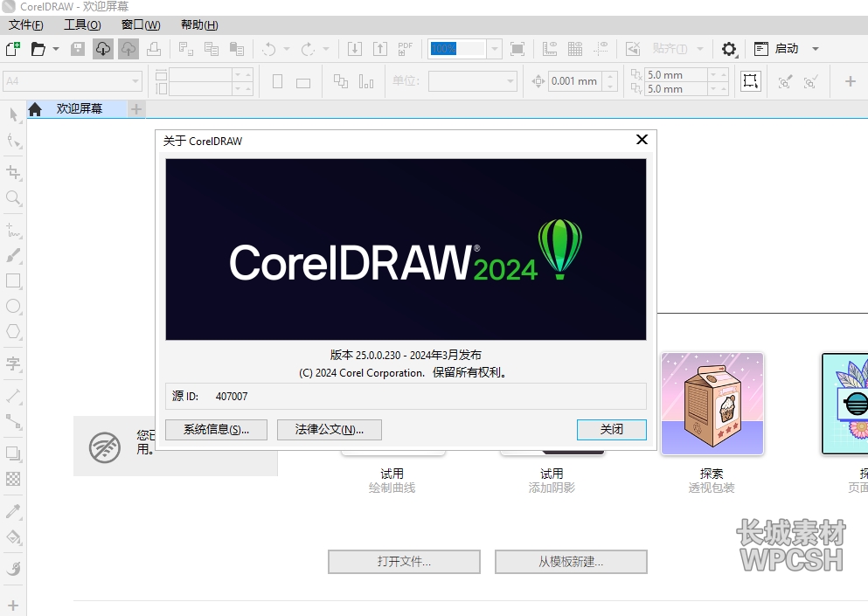Expand the Open folder dropdown arrow
The width and height of the screenshot is (868, 616).
coord(55,49)
